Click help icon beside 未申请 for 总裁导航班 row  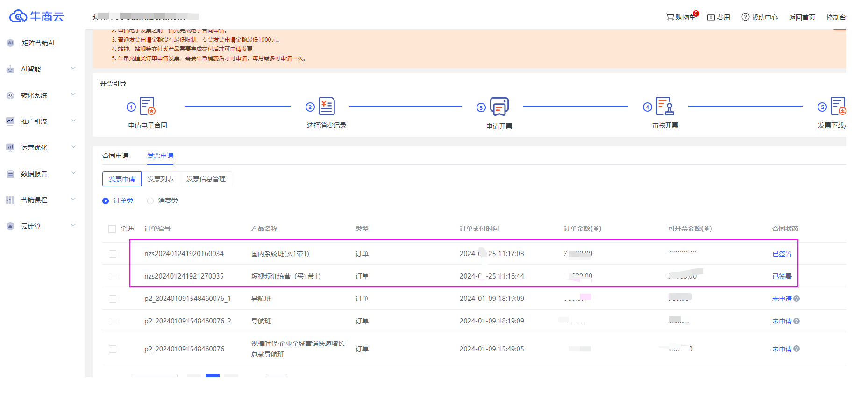797,349
